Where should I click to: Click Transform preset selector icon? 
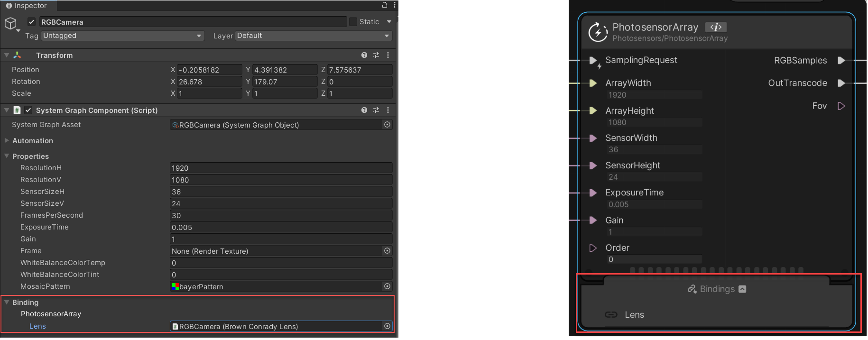[376, 55]
